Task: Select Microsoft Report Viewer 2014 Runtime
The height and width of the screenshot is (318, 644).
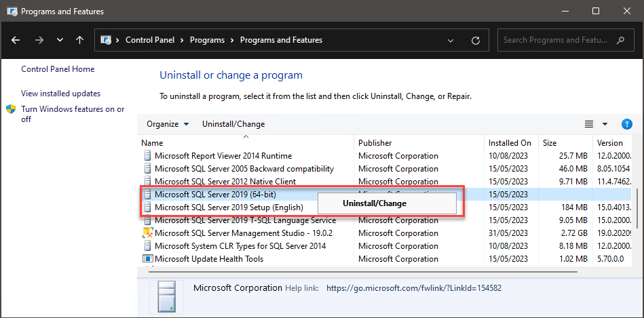Action: (223, 156)
